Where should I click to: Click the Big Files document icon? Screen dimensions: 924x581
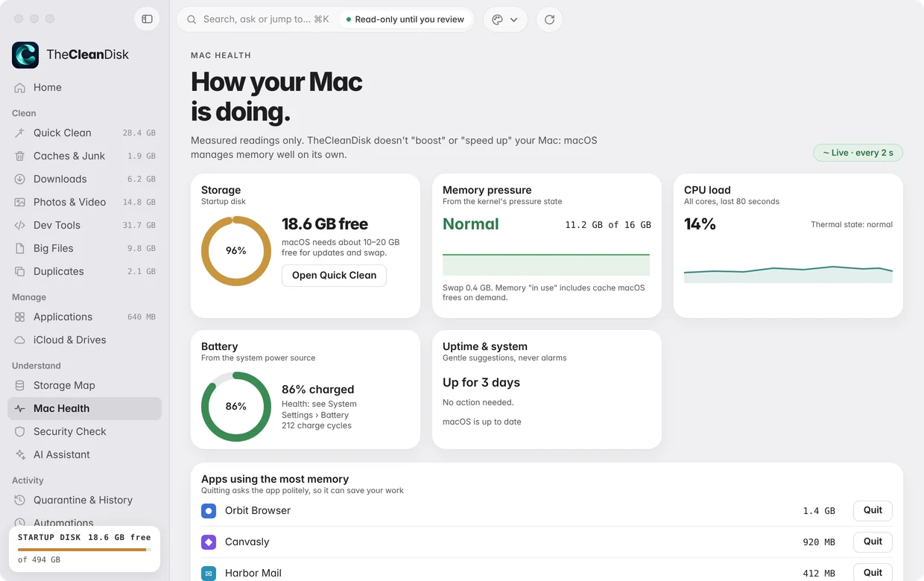20,249
